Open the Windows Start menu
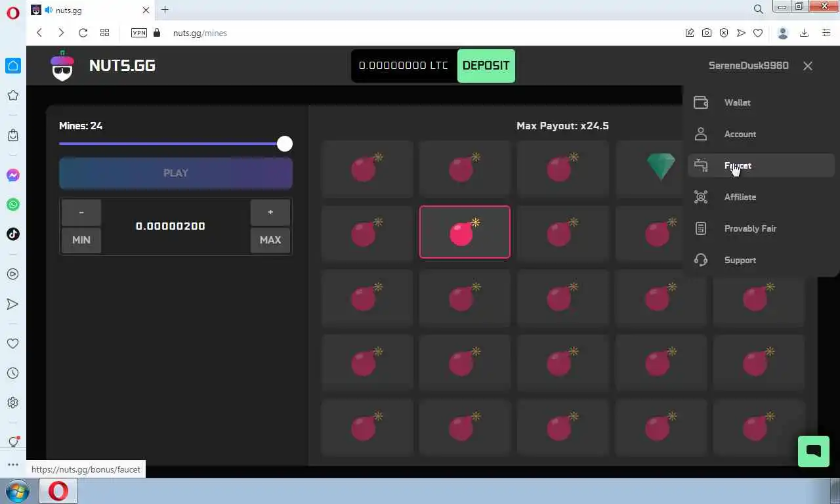This screenshot has width=840, height=504. (18, 491)
